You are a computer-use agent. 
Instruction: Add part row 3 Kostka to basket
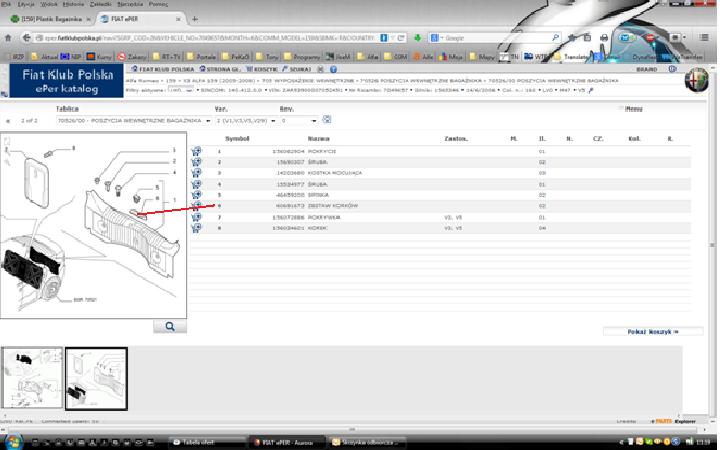pos(197,173)
